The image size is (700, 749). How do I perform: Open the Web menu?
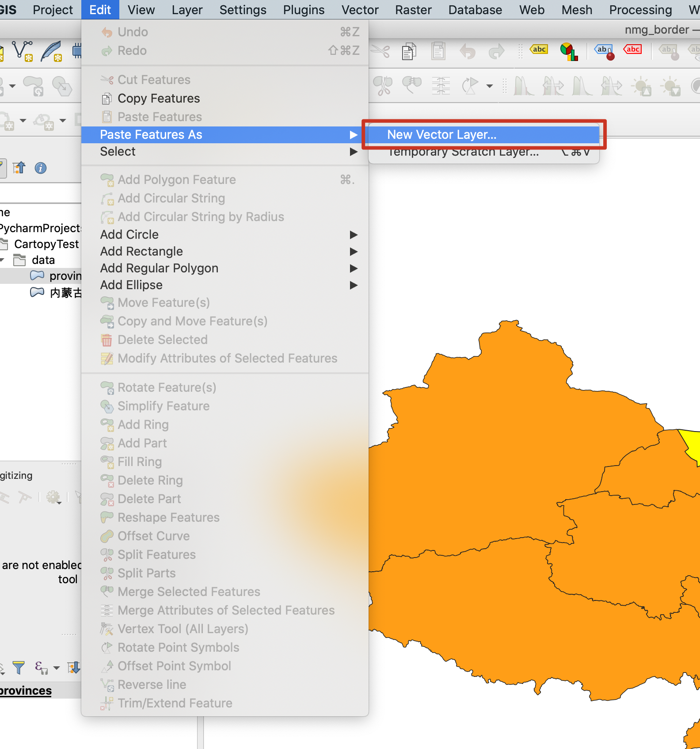[532, 10]
